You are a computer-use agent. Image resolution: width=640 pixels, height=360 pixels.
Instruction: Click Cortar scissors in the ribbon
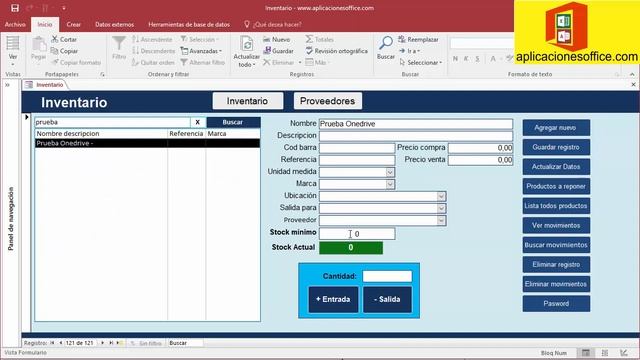tap(64, 39)
